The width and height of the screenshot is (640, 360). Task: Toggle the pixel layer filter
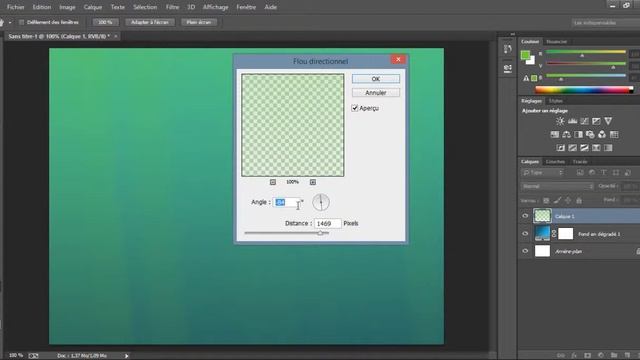580,173
